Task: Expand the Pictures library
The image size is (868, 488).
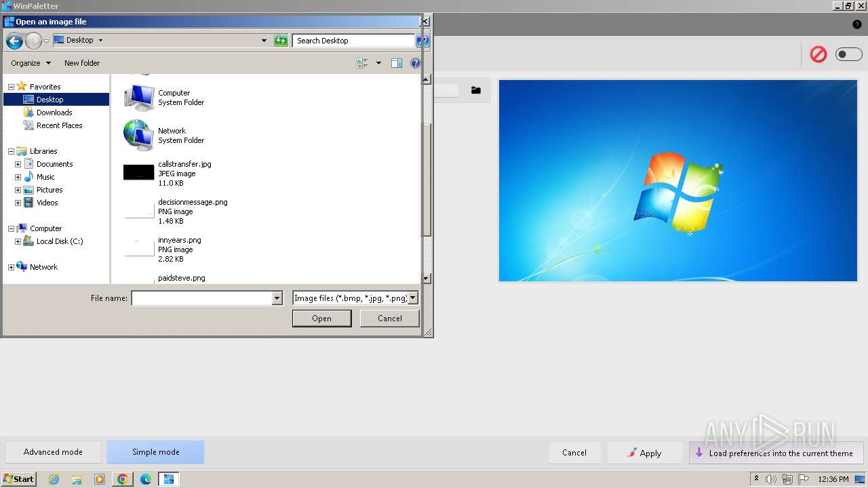Action: point(18,190)
